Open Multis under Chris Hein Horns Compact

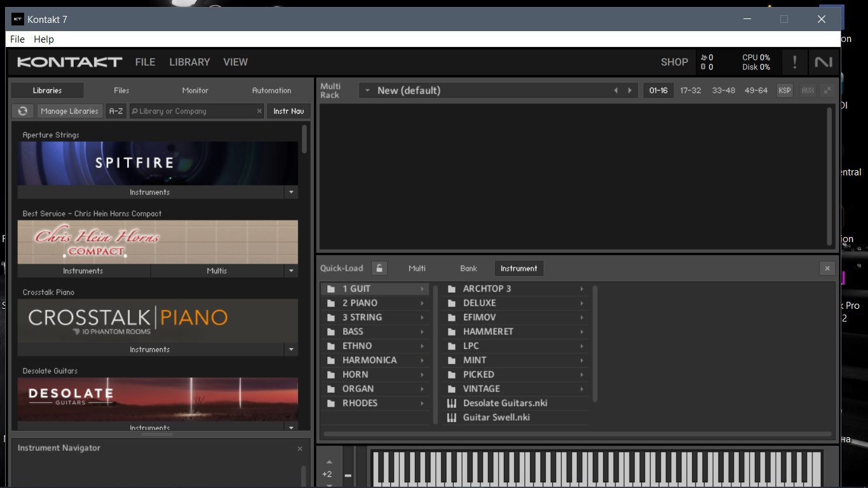217,271
